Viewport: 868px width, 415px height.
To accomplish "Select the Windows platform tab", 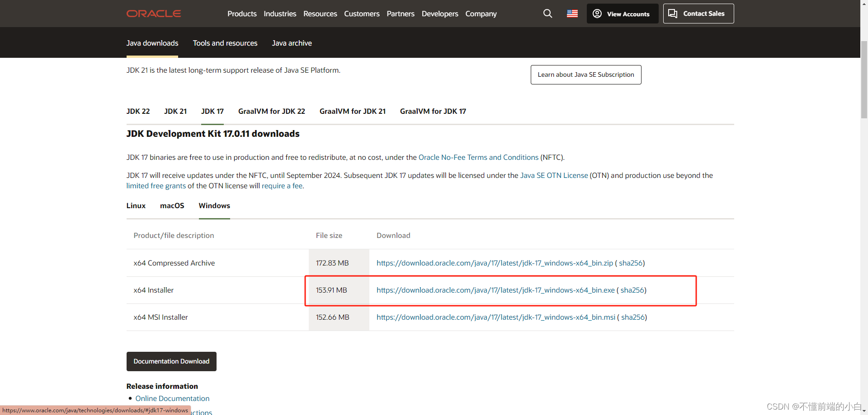I will (214, 205).
